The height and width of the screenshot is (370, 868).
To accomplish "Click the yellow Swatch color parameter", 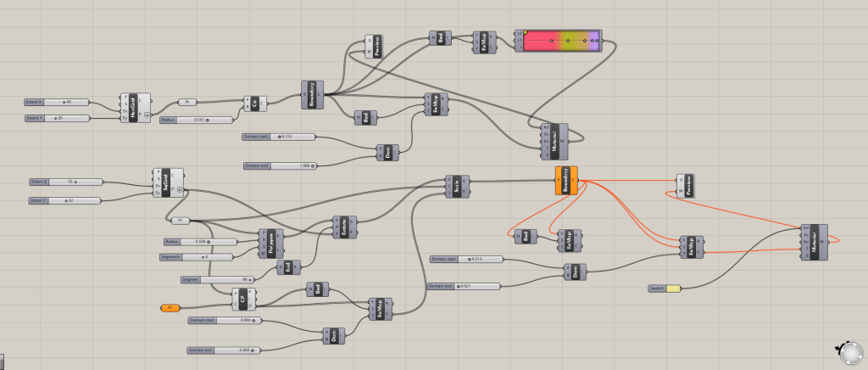I will (672, 289).
